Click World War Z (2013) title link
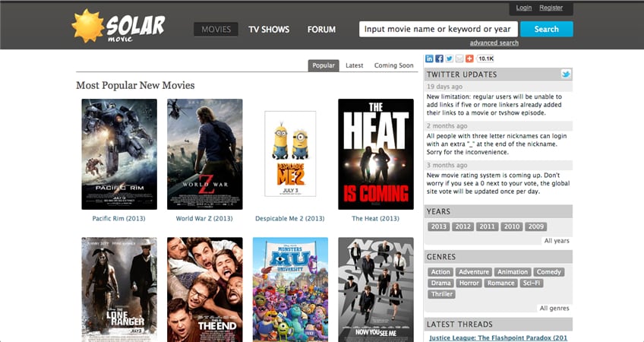 coord(204,218)
